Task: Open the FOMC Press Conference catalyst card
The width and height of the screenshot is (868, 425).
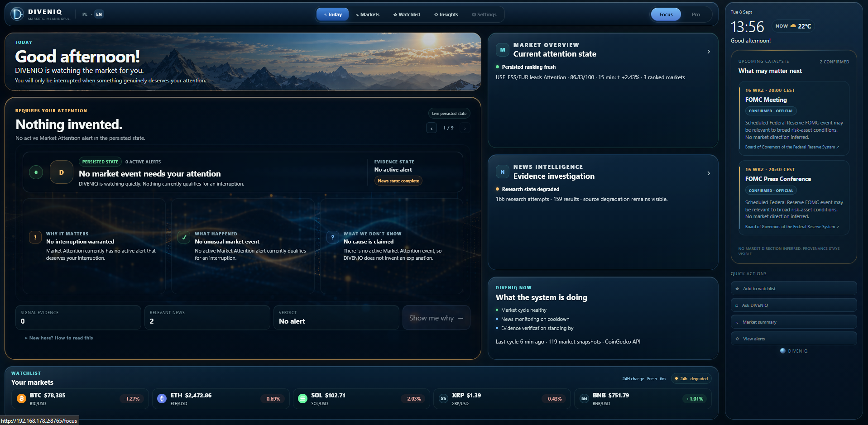Action: (794, 198)
